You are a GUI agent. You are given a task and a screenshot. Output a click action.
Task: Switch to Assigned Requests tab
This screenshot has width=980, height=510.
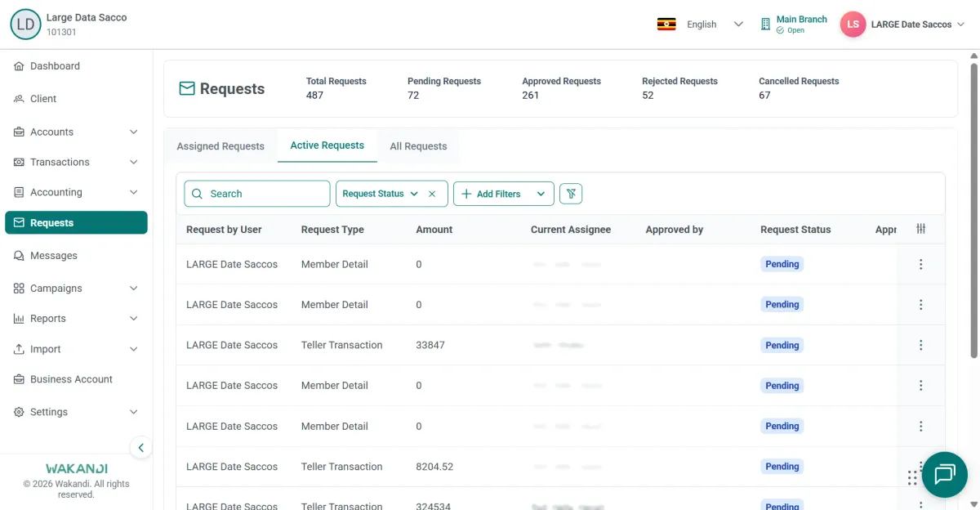tap(220, 146)
